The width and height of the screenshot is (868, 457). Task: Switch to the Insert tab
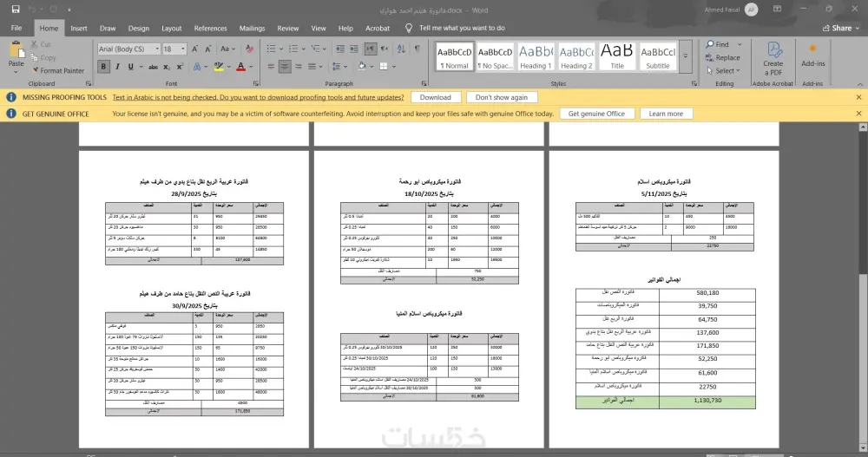coord(79,29)
